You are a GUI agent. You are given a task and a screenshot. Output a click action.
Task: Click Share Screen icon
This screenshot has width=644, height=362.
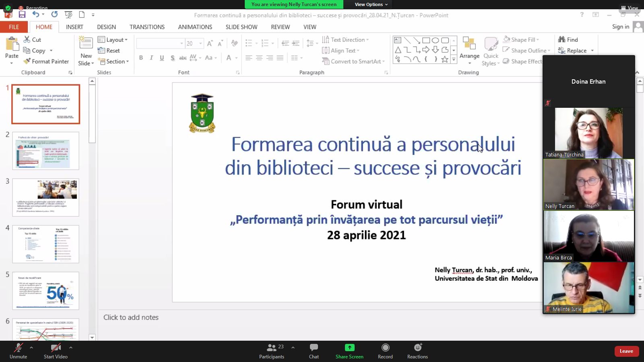(x=349, y=351)
